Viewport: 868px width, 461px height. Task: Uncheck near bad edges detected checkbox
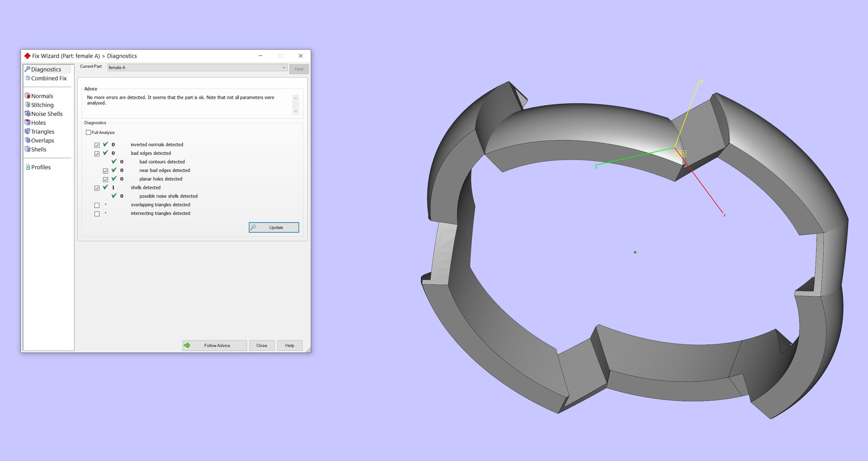coord(106,171)
